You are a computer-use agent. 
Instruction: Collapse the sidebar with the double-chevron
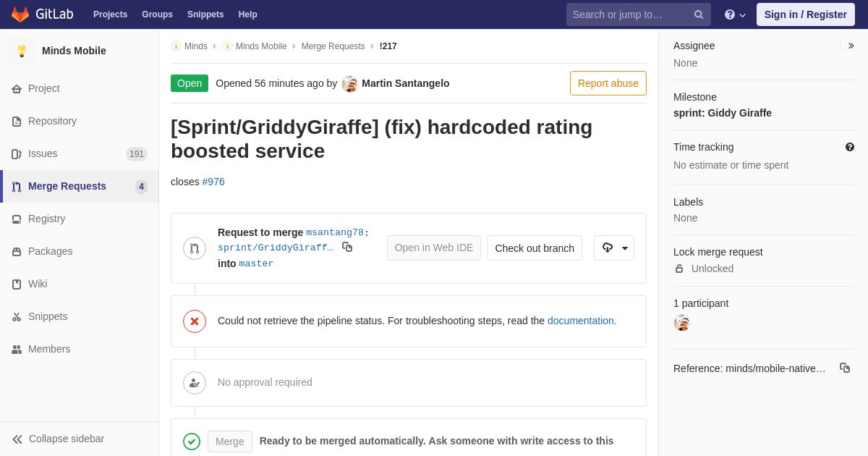(17, 439)
